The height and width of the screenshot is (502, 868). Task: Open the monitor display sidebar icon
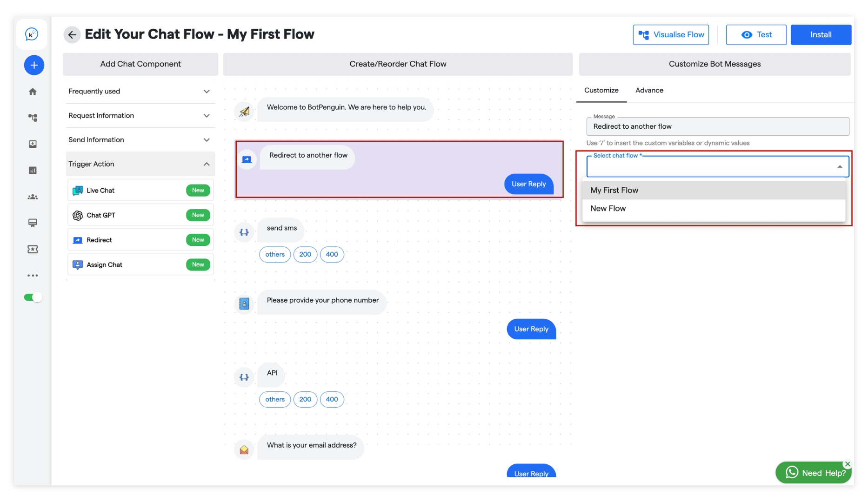pyautogui.click(x=33, y=223)
